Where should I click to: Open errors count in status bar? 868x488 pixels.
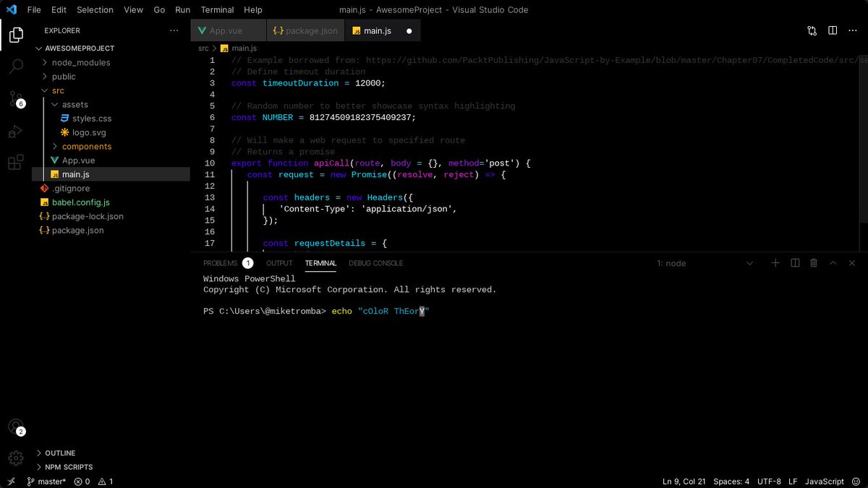(x=82, y=481)
